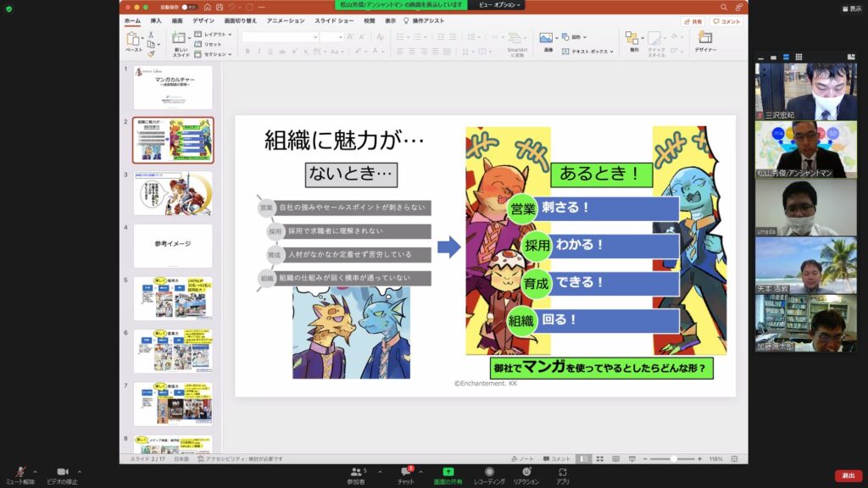Switch to reading view in status bar
Screen dimensions: 868x488
coord(615,459)
